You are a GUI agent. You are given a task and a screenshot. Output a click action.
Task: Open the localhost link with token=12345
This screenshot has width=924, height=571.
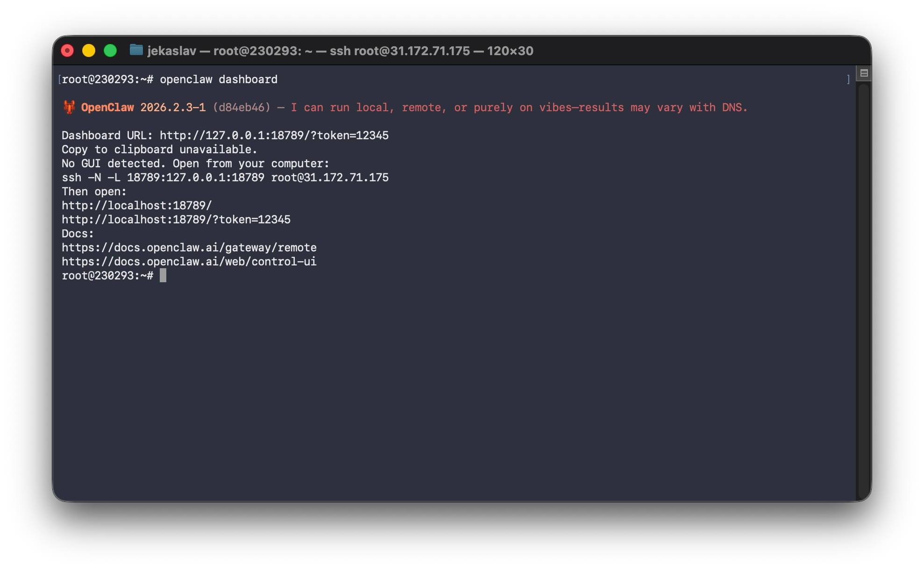pyautogui.click(x=176, y=220)
